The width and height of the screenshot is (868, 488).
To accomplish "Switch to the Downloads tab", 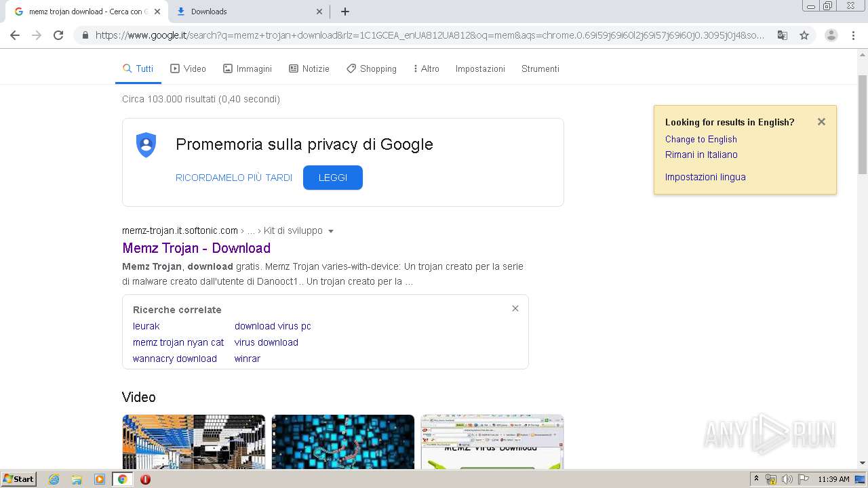I will coord(248,12).
